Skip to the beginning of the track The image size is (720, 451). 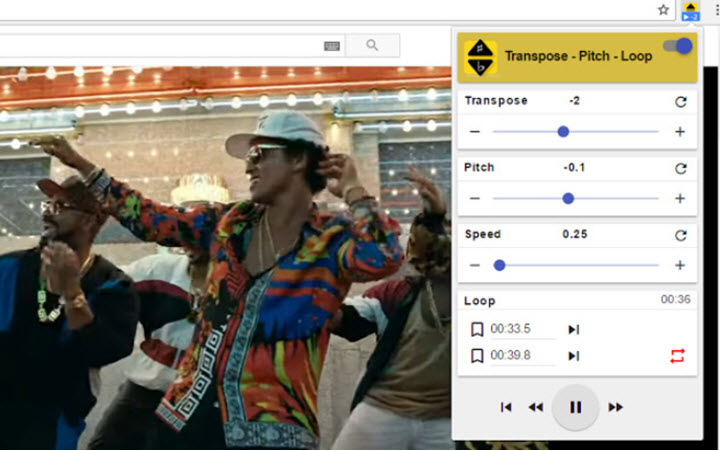506,407
